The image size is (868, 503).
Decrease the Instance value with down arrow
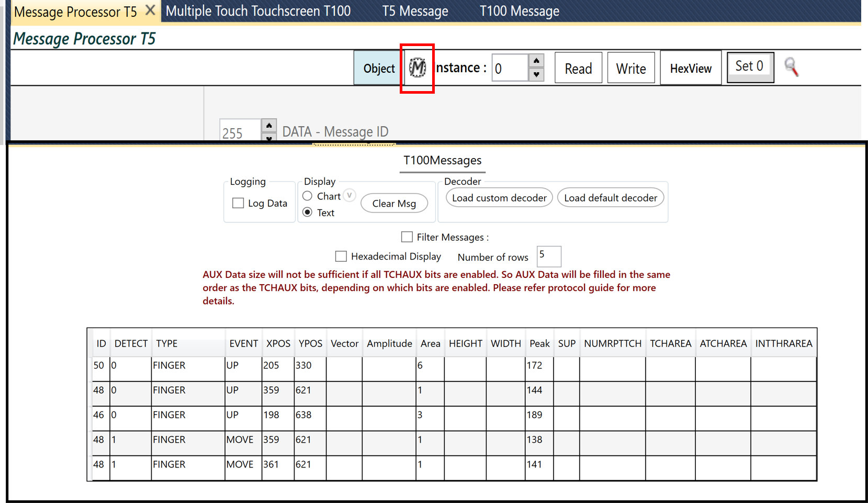(536, 74)
